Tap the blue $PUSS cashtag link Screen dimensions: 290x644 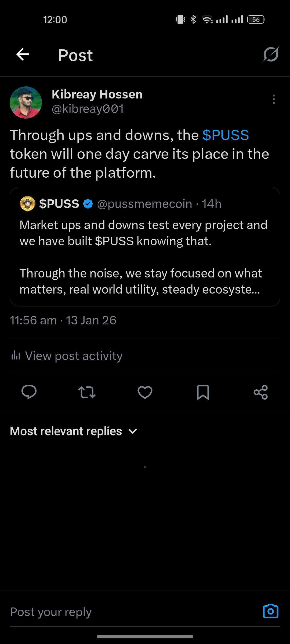click(226, 135)
